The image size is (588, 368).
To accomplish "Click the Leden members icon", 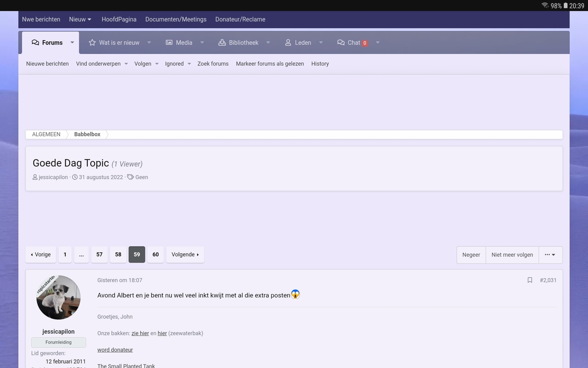I will click(288, 43).
